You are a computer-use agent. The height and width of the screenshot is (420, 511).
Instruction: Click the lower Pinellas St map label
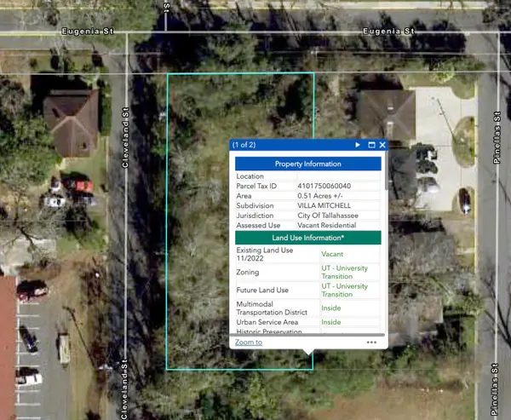495,389
